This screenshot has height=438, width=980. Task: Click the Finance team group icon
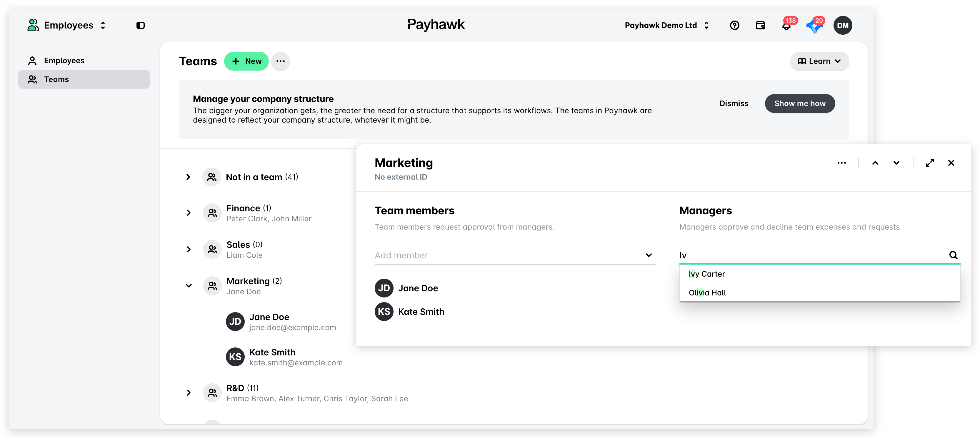[212, 213]
